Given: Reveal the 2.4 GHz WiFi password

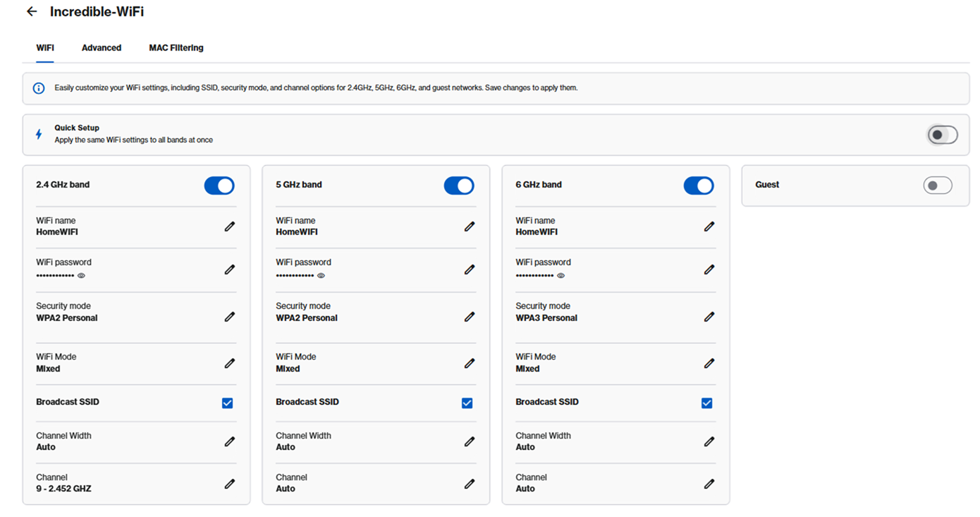Looking at the screenshot, I should click(80, 276).
